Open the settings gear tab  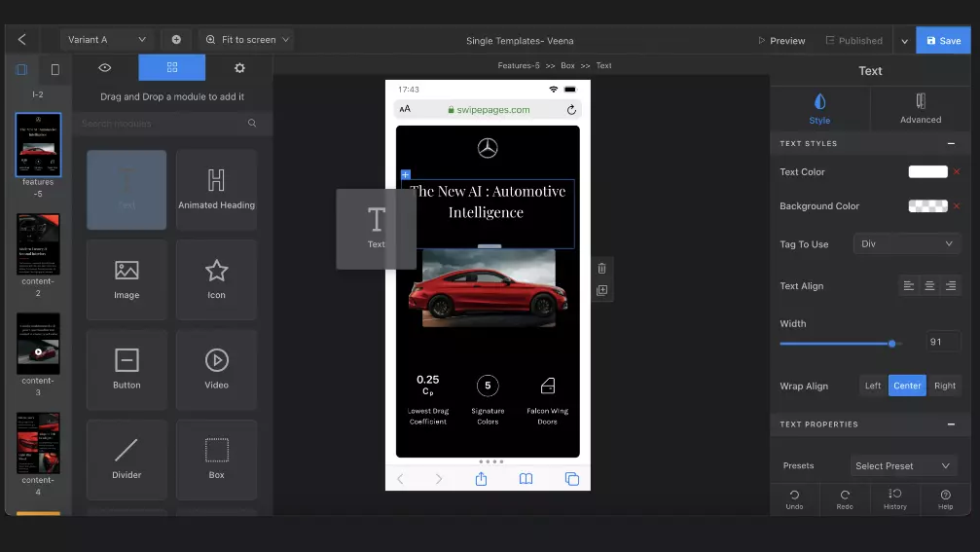239,68
